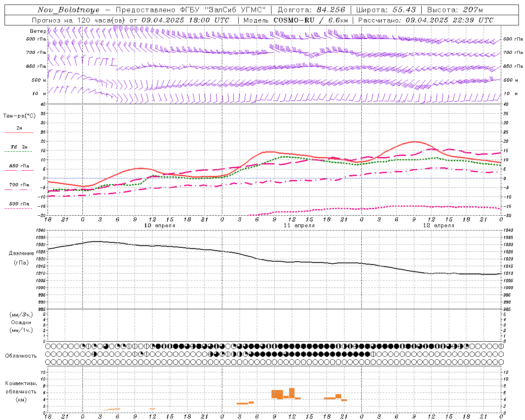Image resolution: width=525 pixels, height=420 pixels.
Task: Click the '12 апреля' date label
Action: (x=438, y=226)
